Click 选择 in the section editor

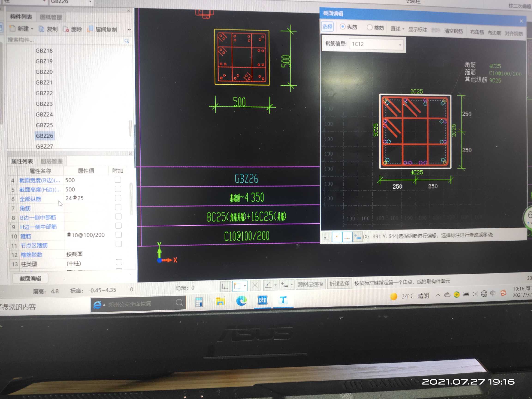327,27
